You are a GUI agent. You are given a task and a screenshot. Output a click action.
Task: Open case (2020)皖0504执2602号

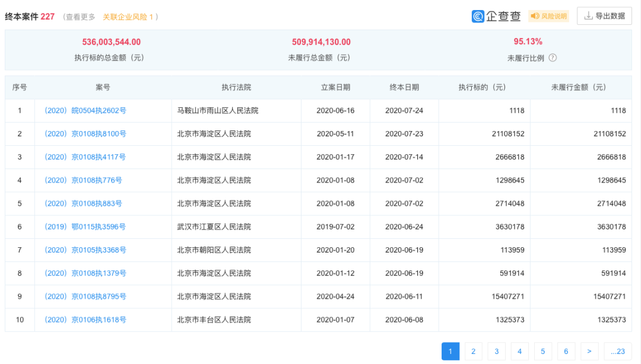click(x=84, y=111)
